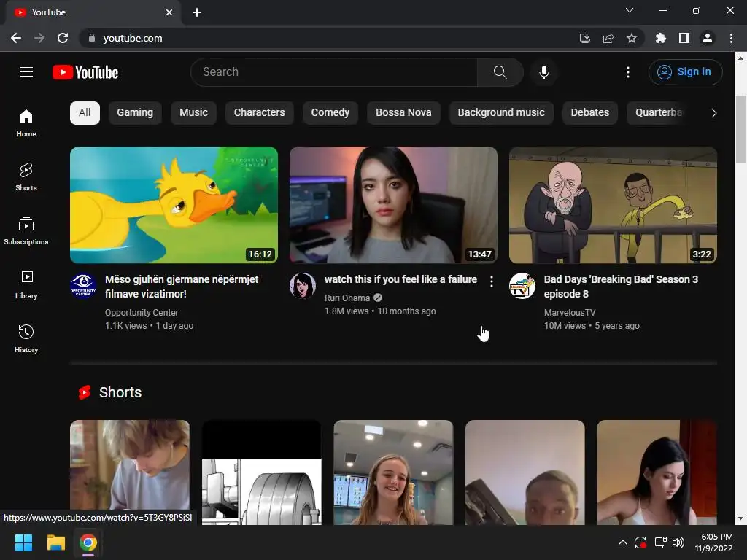Screen dimensions: 747x560
Task: Open Windows Start menu
Action: pos(23,542)
